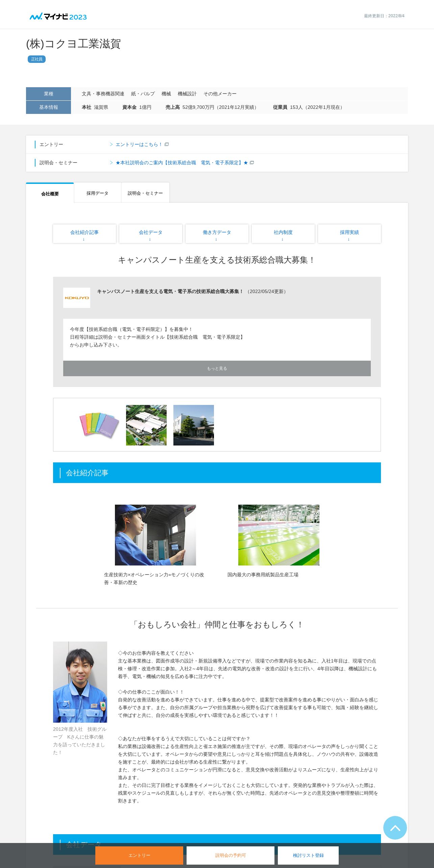434x868 pixels.
Task: Click the external link icon after seminar link
Action: 252,163
